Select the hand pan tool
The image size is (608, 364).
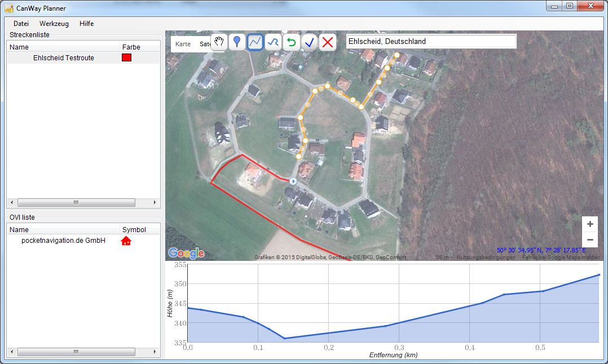219,42
